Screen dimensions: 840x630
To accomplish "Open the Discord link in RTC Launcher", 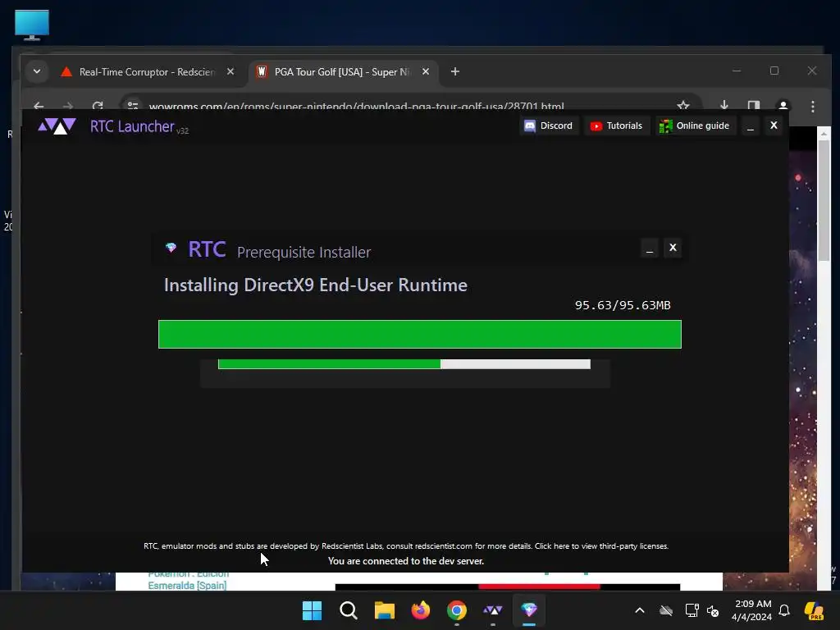I will pyautogui.click(x=549, y=126).
